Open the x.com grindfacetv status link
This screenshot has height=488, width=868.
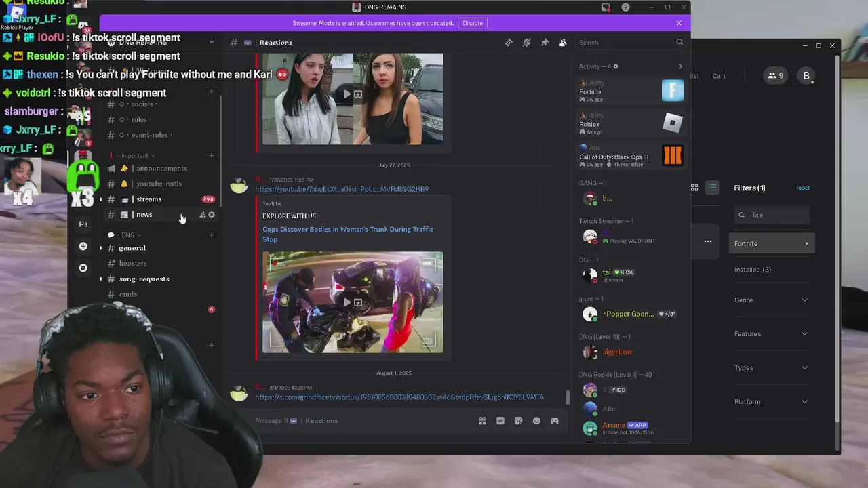click(399, 397)
